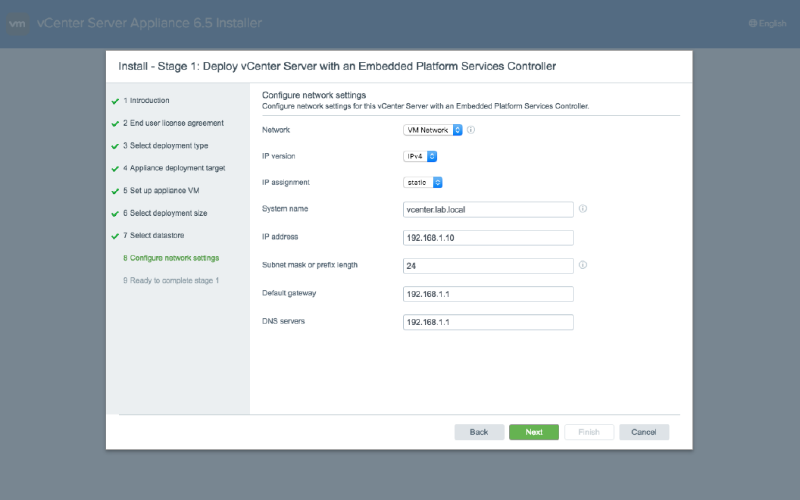
Task: Open the VM Network dropdown
Action: [433, 130]
